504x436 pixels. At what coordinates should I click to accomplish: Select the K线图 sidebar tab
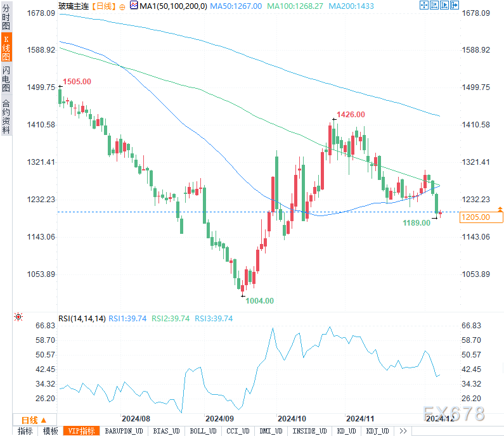6,49
